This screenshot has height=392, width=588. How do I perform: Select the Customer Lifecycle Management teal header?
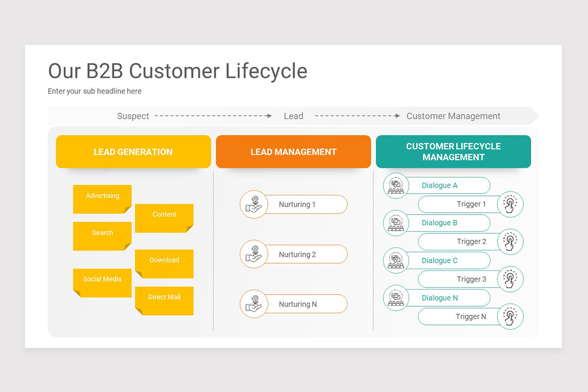(453, 152)
